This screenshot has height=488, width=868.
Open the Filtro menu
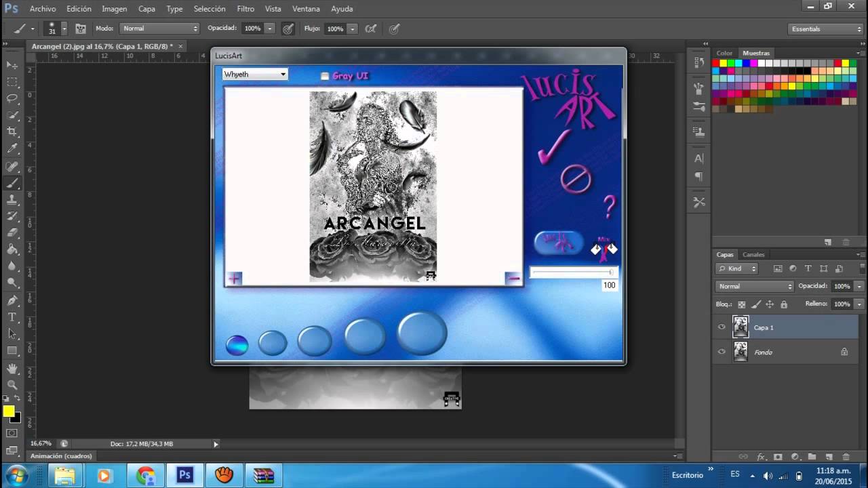(245, 9)
